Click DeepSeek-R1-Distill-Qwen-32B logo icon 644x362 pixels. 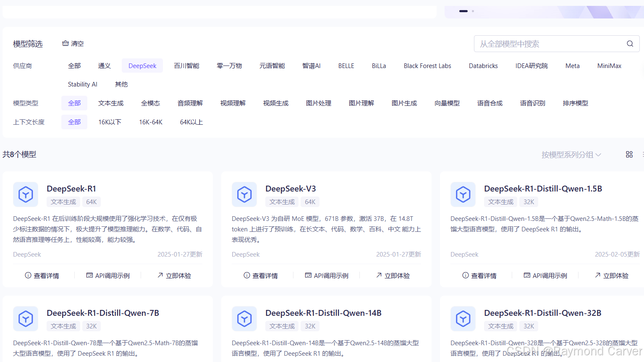tap(463, 319)
